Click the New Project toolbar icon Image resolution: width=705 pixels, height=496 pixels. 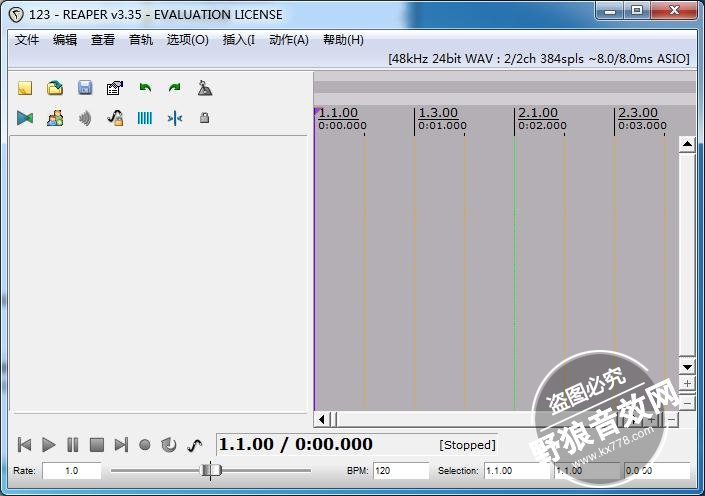(25, 88)
